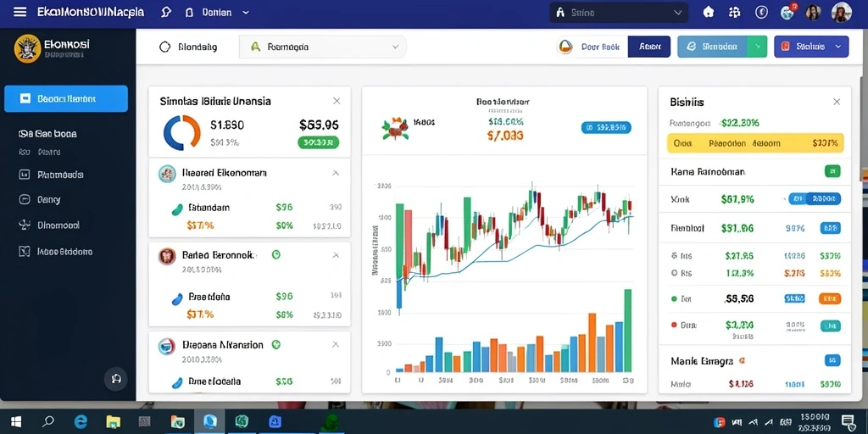Click the home icon in the top bar
Screen dimensions: 868x434
708,12
